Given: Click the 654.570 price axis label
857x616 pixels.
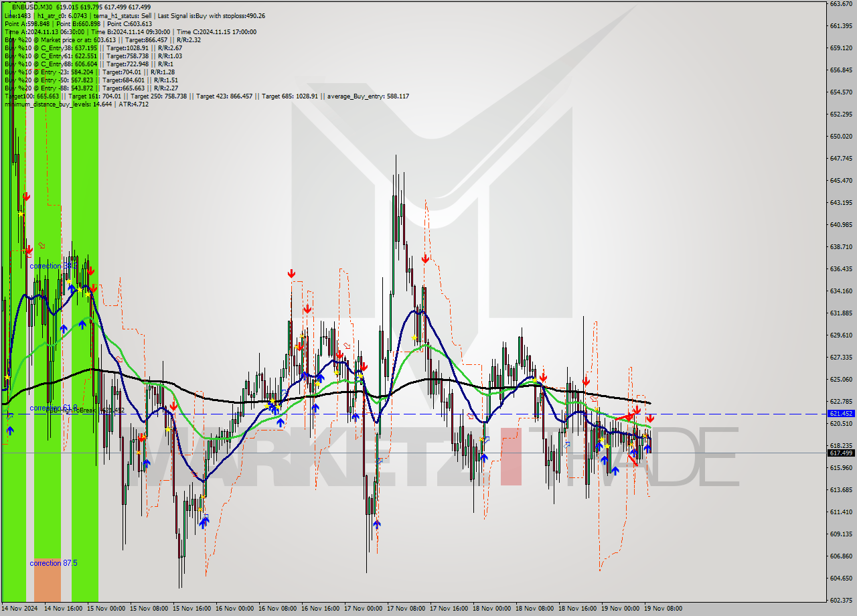Looking at the screenshot, I should coord(841,92).
